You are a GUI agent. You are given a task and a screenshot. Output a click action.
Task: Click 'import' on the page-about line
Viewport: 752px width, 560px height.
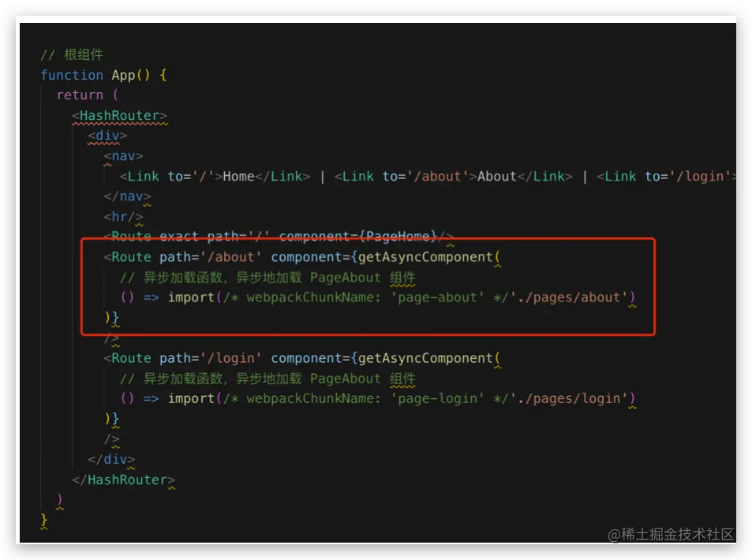point(191,297)
